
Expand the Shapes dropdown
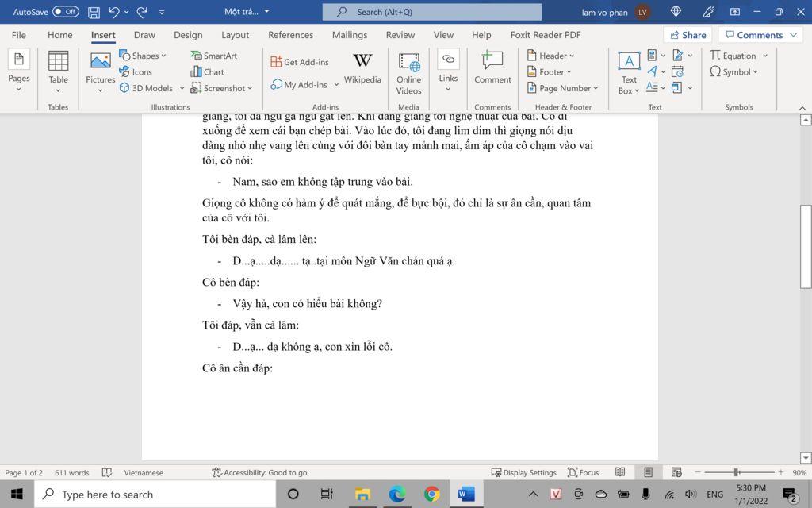pyautogui.click(x=163, y=56)
